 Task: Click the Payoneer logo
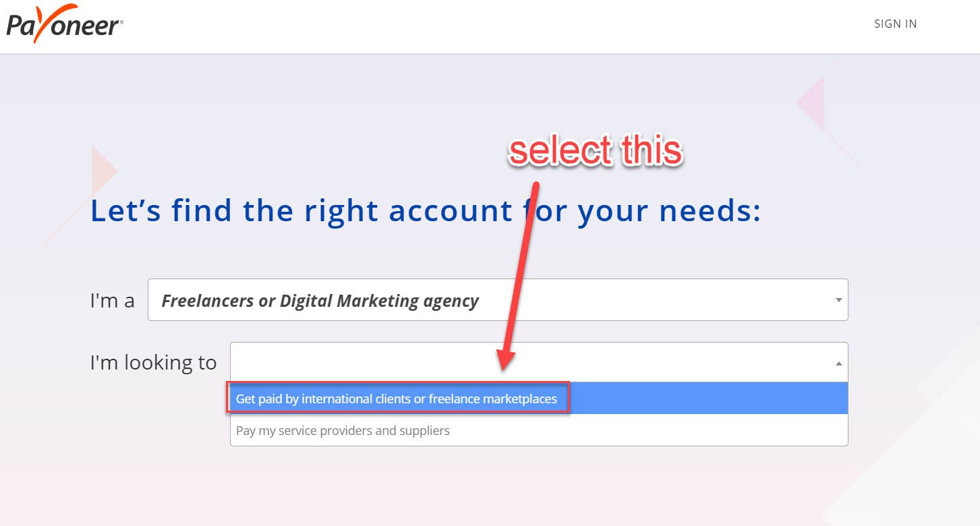(65, 24)
